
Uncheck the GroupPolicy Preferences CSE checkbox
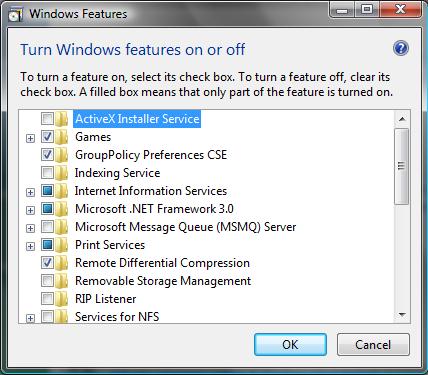(47, 154)
